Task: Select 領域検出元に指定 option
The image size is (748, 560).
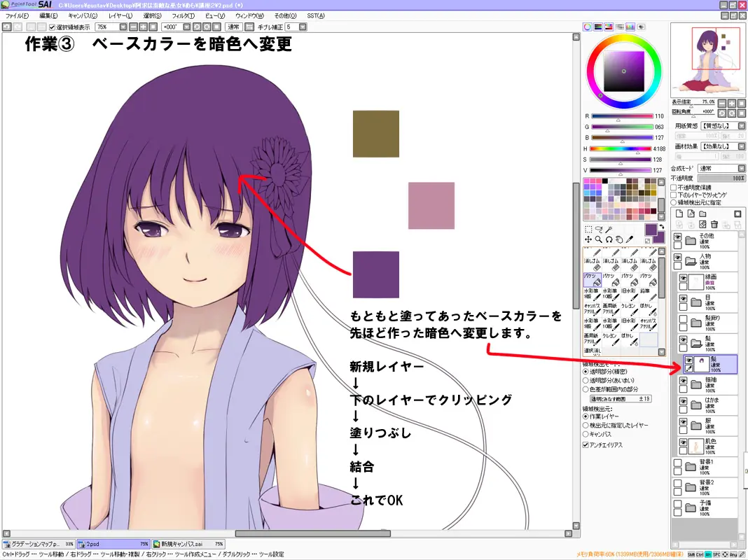Action: coord(674,202)
